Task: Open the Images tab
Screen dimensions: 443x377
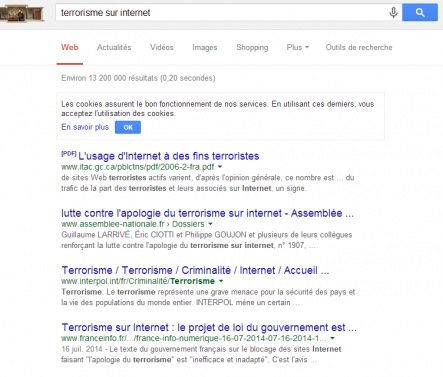Action: point(205,47)
